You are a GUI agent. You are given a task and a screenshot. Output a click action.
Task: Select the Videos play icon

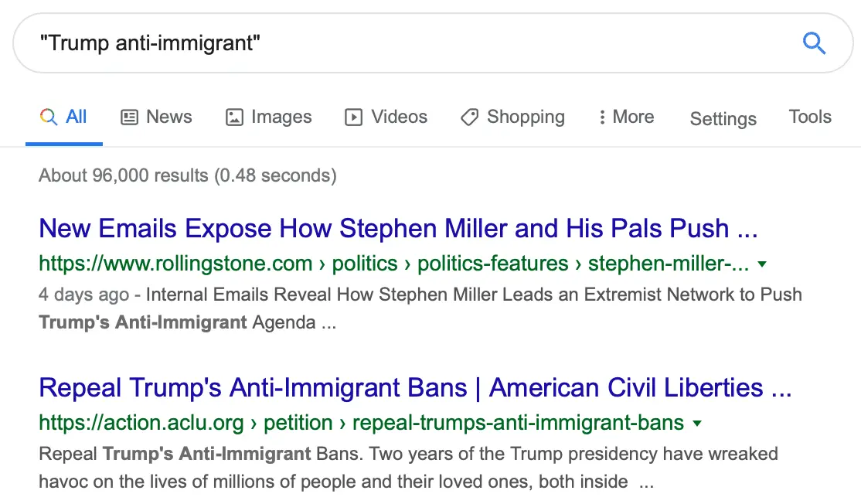[352, 117]
